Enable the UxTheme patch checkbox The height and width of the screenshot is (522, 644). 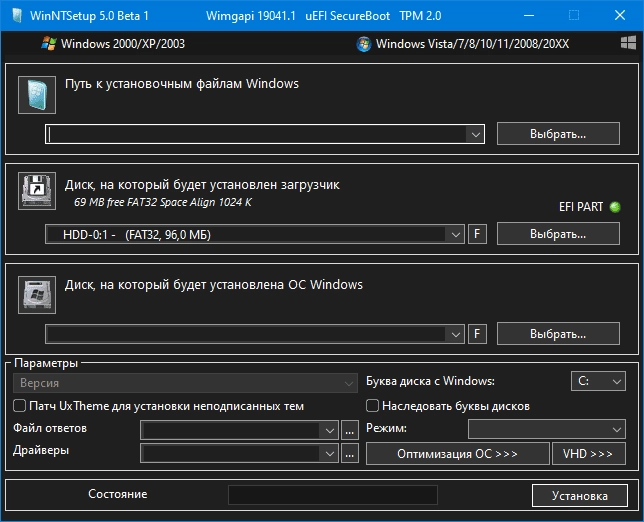click(19, 406)
